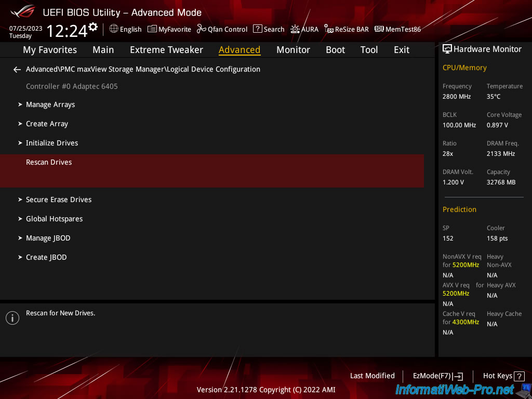Click the 12:24 clock display
This screenshot has width=532, height=399.
click(67, 31)
